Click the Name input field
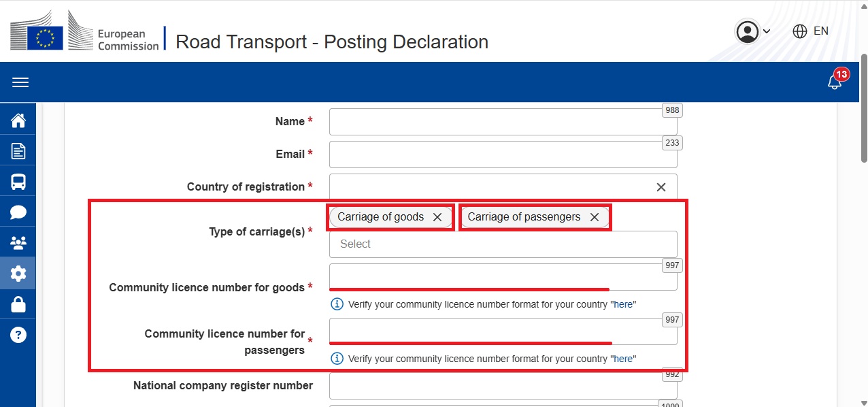This screenshot has height=407, width=868. (x=503, y=122)
